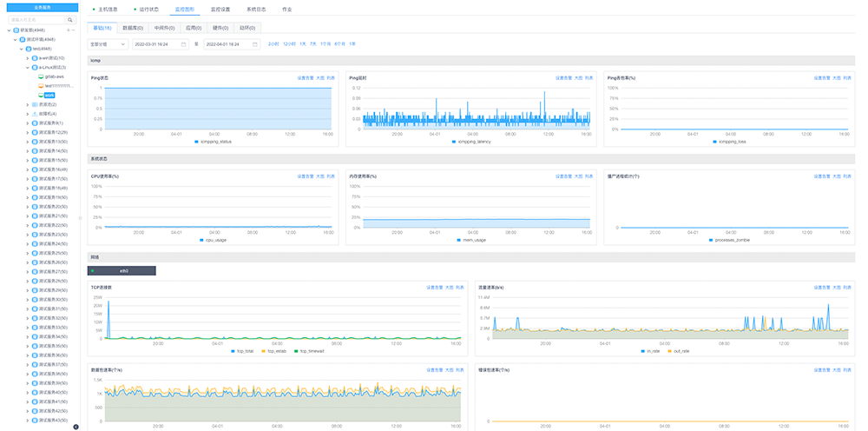Image resolution: width=868 pixels, height=431 pixels.
Task: Click the 故障机(4) warning icon
Action: 35,114
